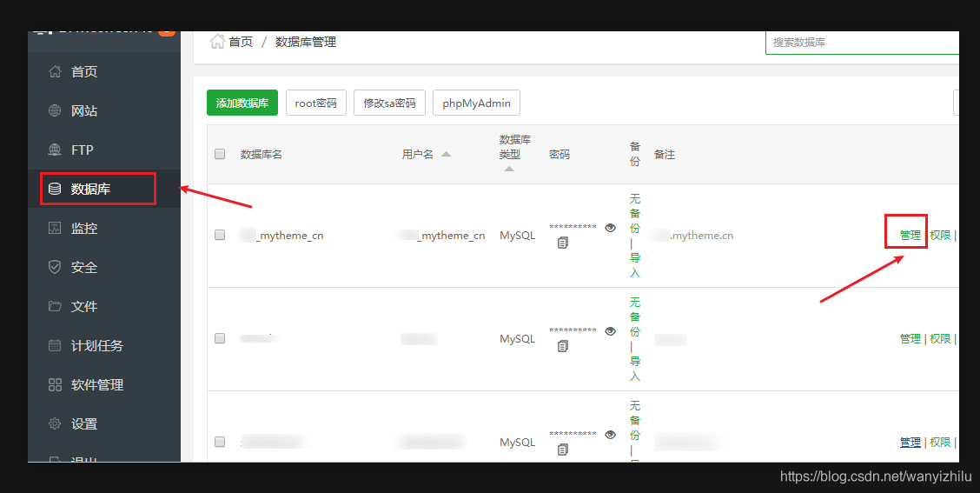Open the 监控 menu in the sidebar
The width and height of the screenshot is (980, 493).
tap(83, 228)
